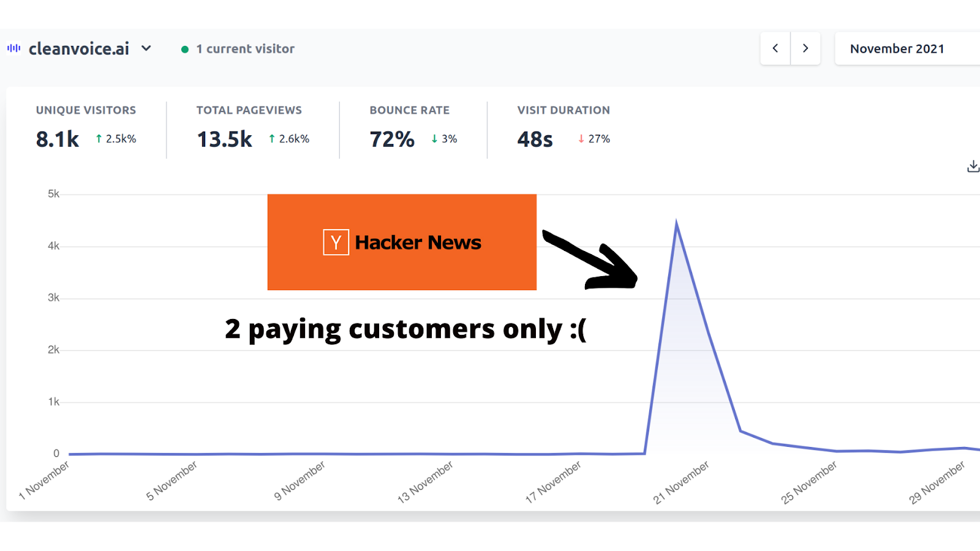Open the 1 current visitor realtime link
This screenshot has height=551, width=980.
point(245,49)
